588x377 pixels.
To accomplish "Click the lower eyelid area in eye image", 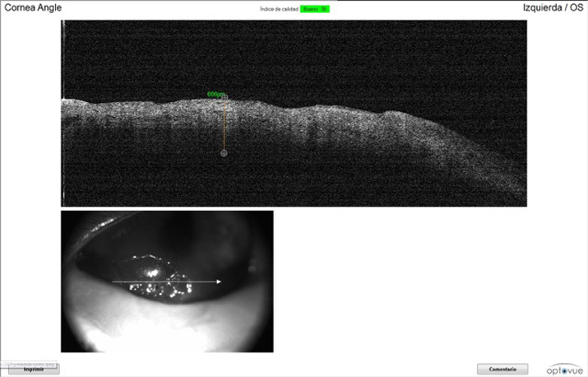I will pos(164,325).
